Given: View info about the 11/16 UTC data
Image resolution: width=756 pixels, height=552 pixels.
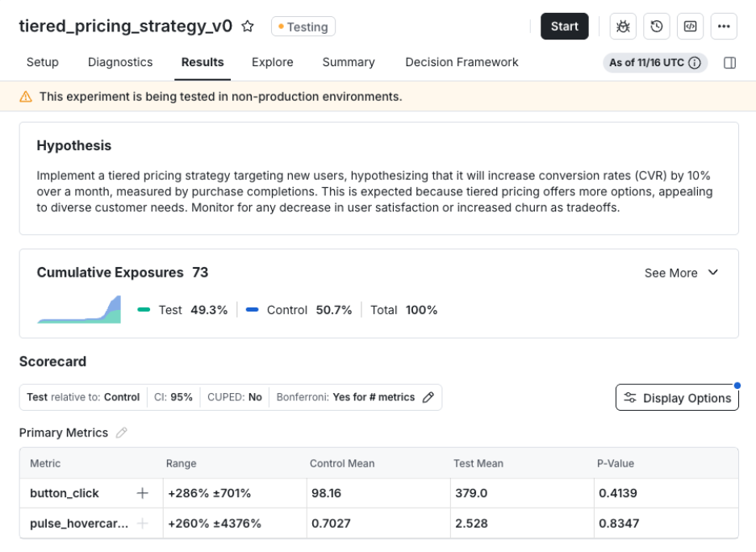Looking at the screenshot, I should [695, 61].
